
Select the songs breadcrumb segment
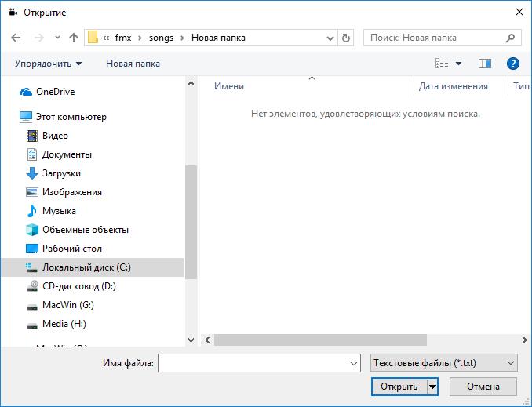click(x=161, y=38)
